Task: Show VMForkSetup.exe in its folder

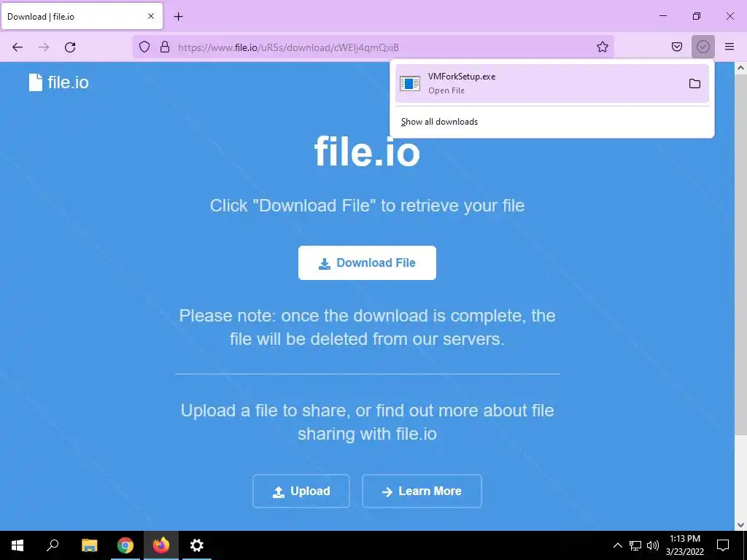Action: [x=694, y=84]
